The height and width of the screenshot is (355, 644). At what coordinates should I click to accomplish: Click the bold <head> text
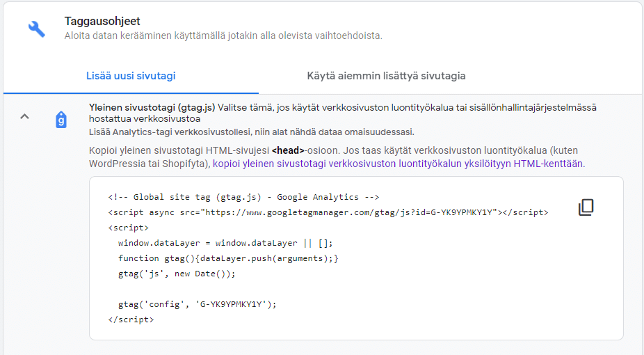tap(288, 150)
